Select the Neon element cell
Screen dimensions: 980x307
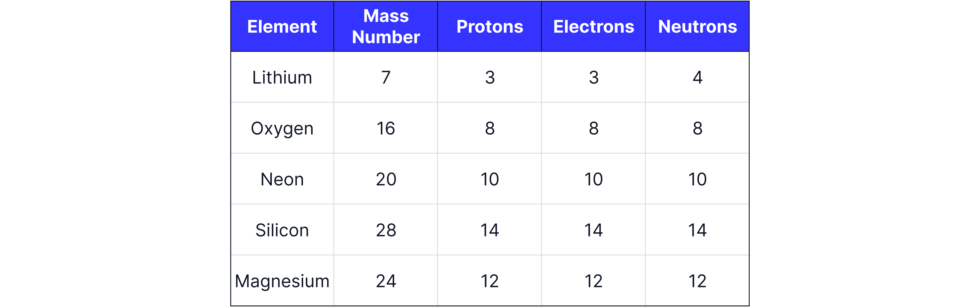tap(282, 179)
